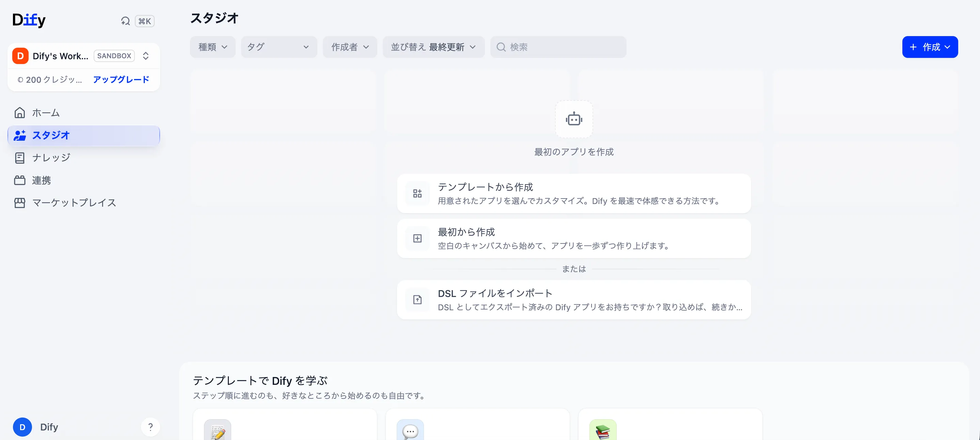Click the テンプレートで Dify を学ぶ heading
980x440 pixels.
260,380
